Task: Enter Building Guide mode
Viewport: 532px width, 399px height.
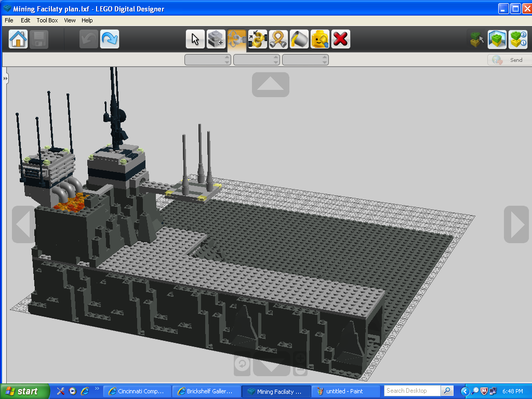Action: tap(518, 38)
